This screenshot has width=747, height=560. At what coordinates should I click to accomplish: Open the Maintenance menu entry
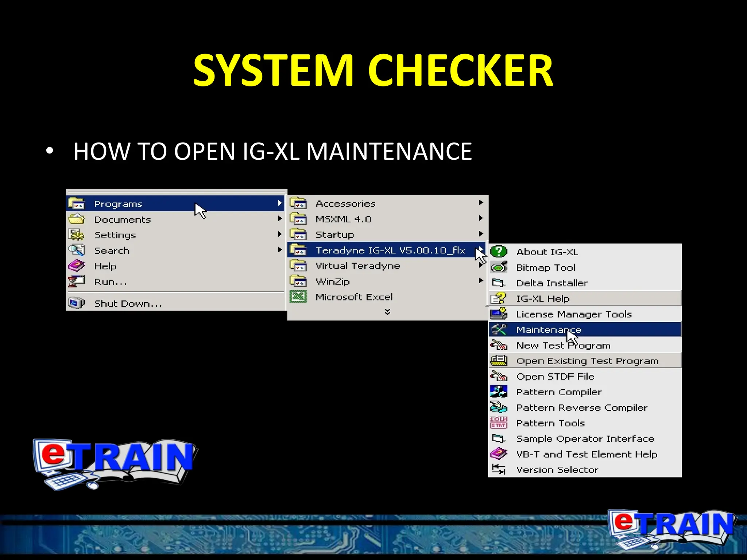pyautogui.click(x=585, y=330)
